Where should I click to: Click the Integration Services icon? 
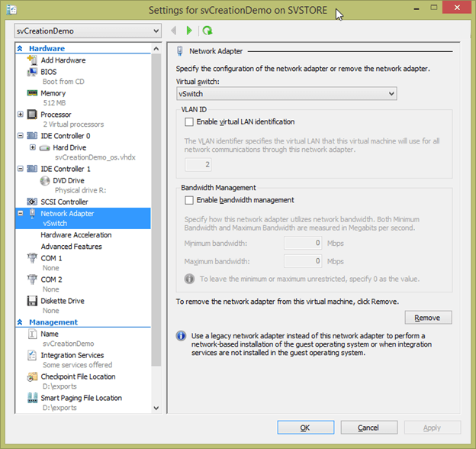click(32, 355)
